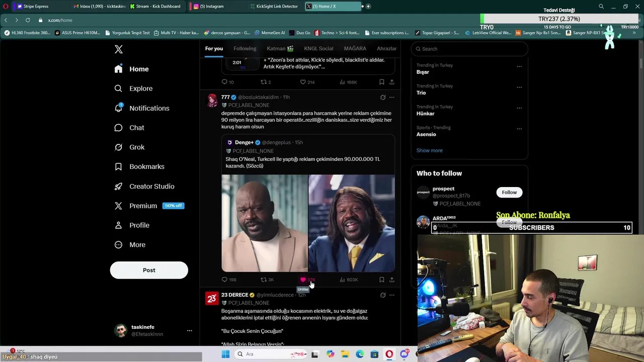Image resolution: width=644 pixels, height=362 pixels.
Task: Switch to the Following tab
Action: (245, 48)
